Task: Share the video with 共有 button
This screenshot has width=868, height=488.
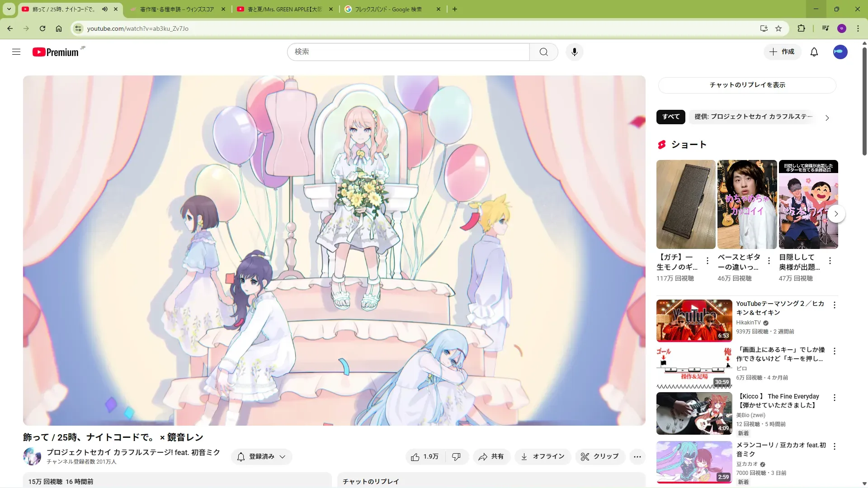Action: coord(491,457)
